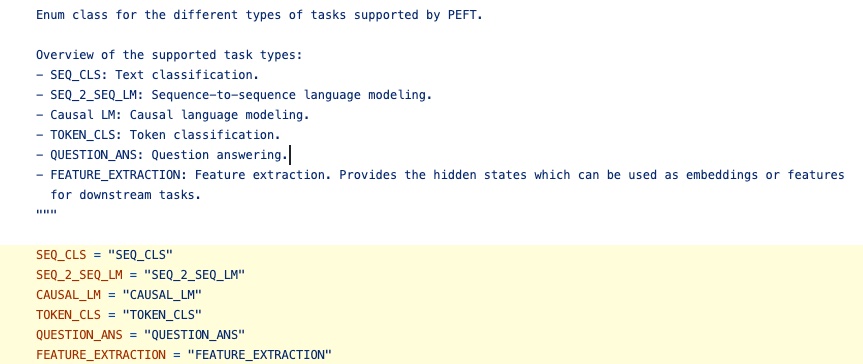Click the "QUESTION_ANS" string literal
Image resolution: width=863 pixels, height=364 pixels.
[194, 334]
